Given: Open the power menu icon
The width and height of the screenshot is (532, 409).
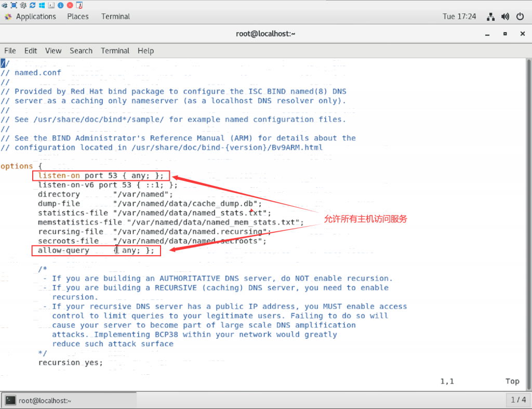Looking at the screenshot, I should click(x=520, y=17).
